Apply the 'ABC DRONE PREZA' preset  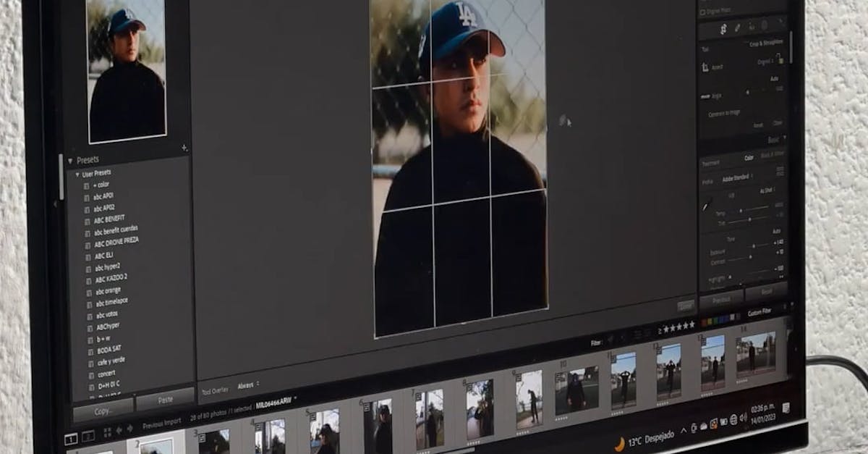coord(116,241)
